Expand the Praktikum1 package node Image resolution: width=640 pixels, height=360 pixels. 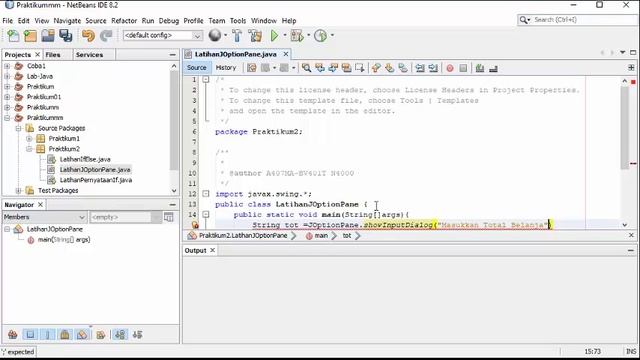(29, 139)
